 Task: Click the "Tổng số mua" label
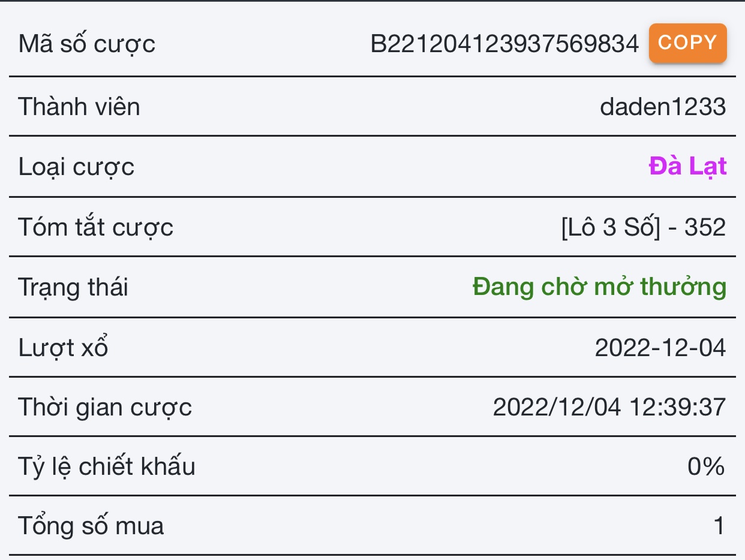click(x=91, y=526)
